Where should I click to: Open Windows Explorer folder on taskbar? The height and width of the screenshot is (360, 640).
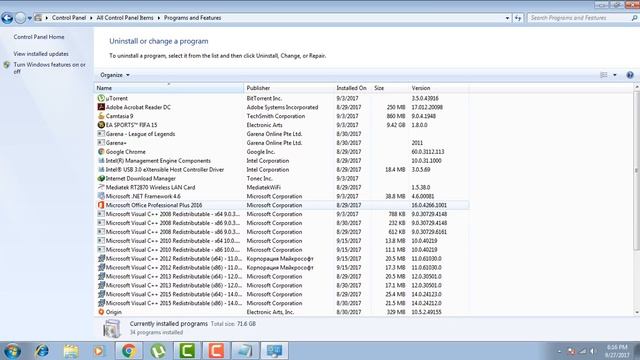[x=71, y=351]
